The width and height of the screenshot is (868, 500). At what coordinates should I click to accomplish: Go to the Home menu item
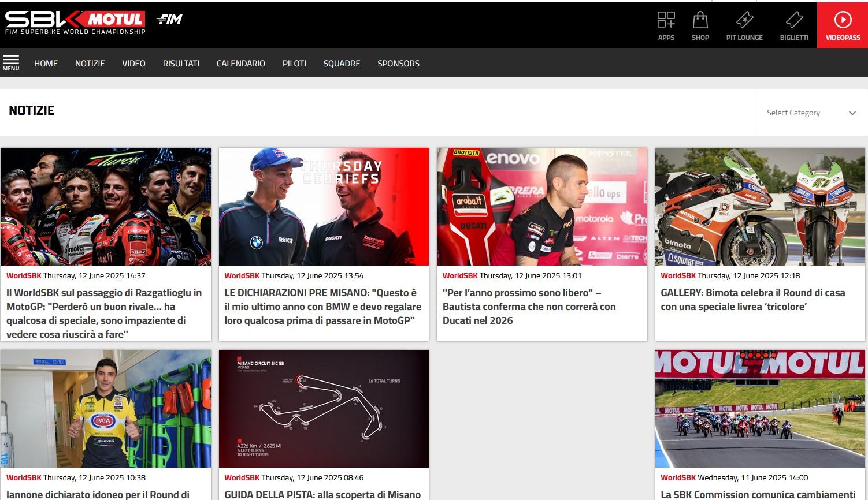[46, 64]
